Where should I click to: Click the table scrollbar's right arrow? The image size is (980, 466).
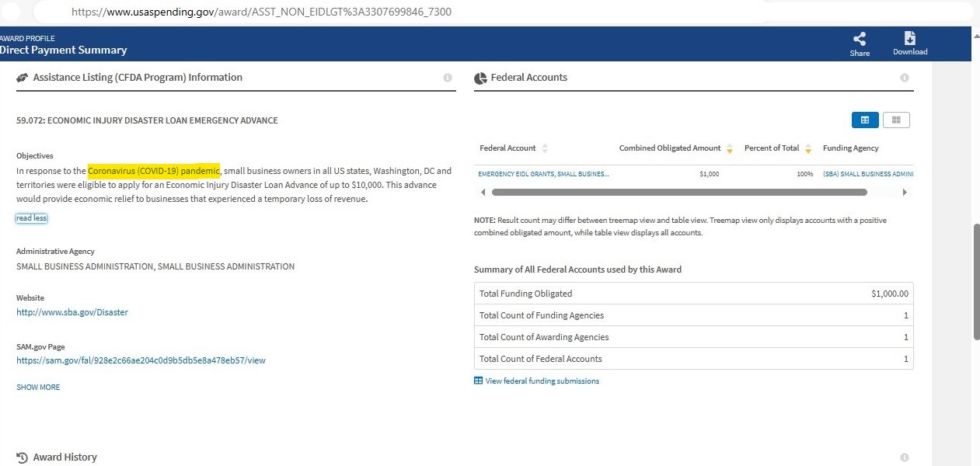[905, 192]
